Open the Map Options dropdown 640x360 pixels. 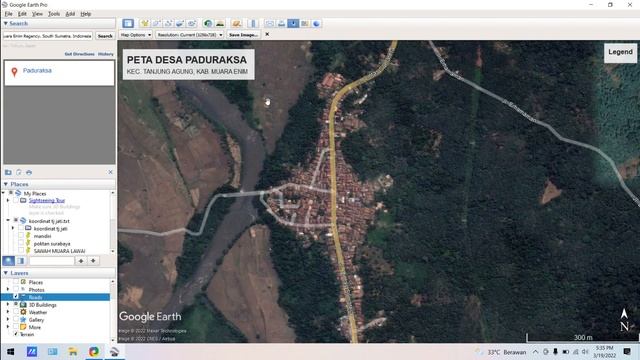(x=136, y=35)
